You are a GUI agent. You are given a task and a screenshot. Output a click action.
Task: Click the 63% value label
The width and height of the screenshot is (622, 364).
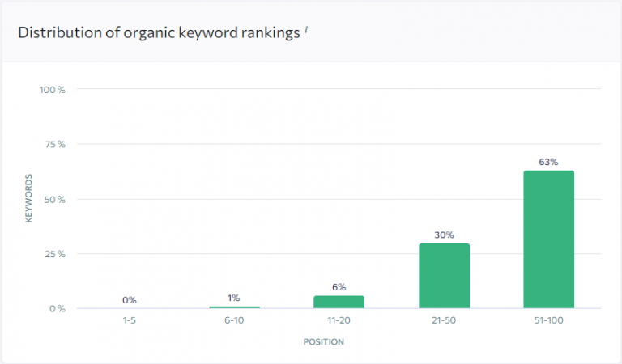548,162
